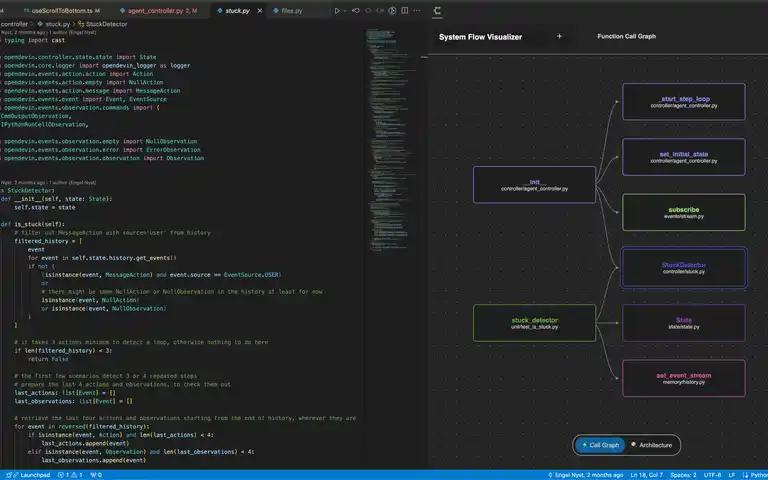Click the System Flow Visualizer panel icon
Screen dimensions: 768x480
pyautogui.click(x=437, y=10)
